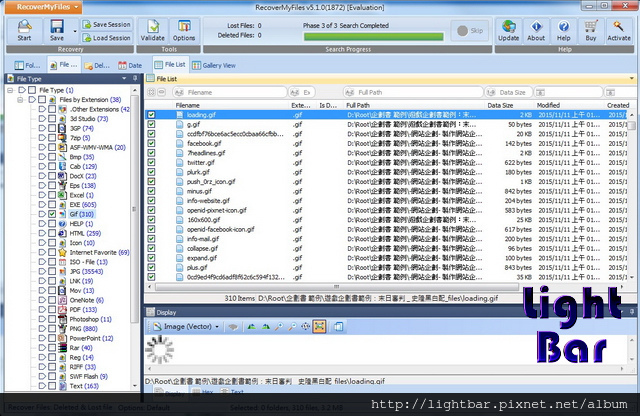The height and width of the screenshot is (416, 640).
Task: Open the File Type panel dropdown arrow
Action: point(124,78)
